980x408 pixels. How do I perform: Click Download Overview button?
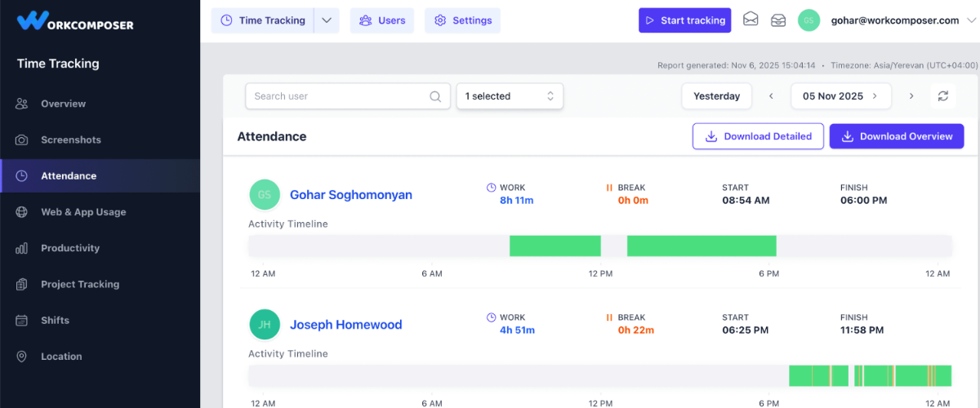[897, 136]
